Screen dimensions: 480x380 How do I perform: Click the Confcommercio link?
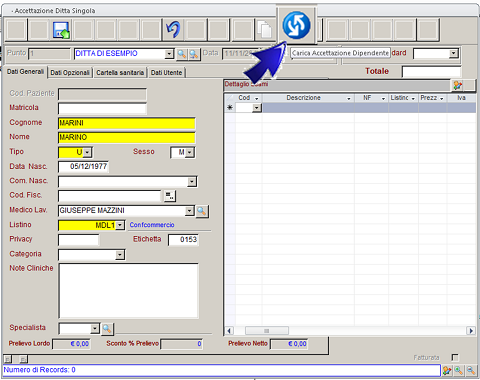tap(152, 225)
